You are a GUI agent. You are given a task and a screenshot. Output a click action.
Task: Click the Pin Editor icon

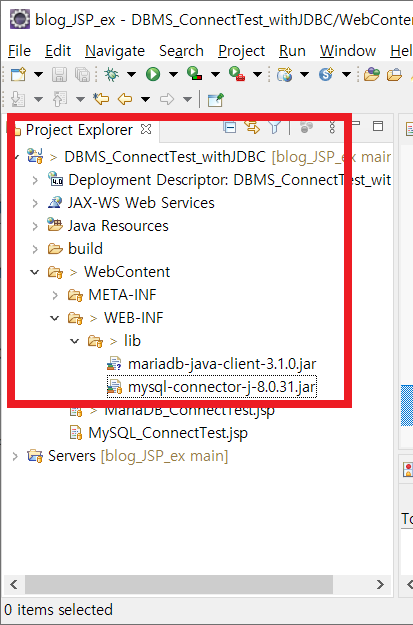point(216,99)
